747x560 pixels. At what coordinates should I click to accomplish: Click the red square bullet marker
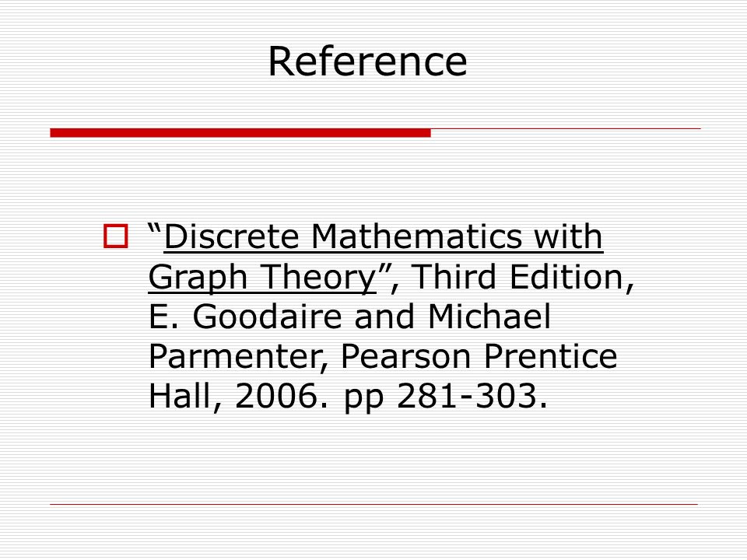pyautogui.click(x=116, y=236)
